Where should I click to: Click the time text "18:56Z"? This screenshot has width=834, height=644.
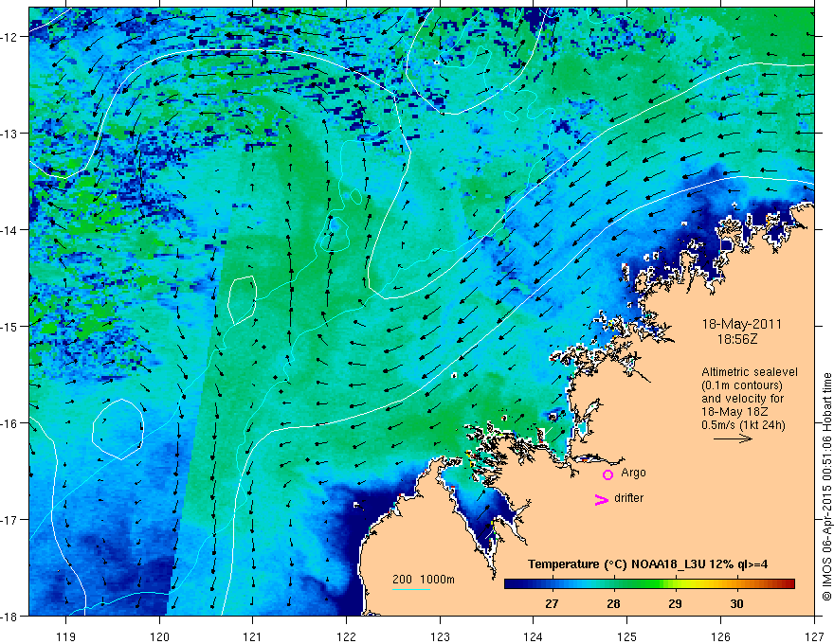736,339
